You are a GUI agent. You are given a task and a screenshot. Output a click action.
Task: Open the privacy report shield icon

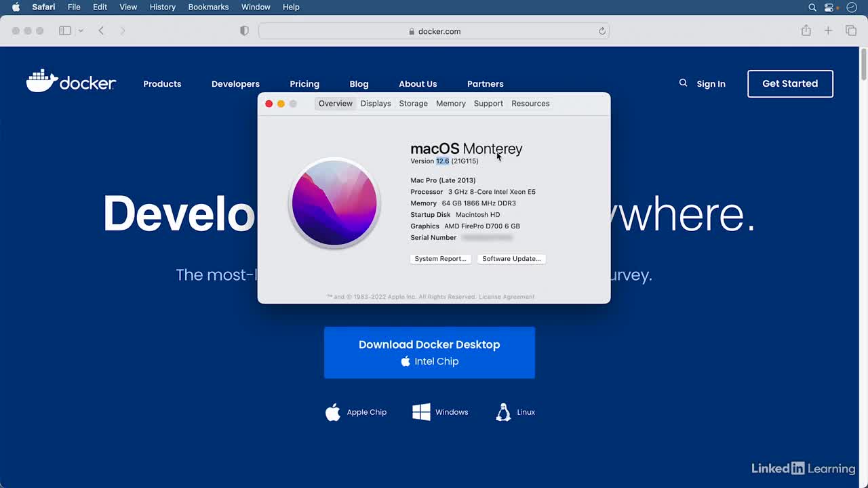click(244, 31)
